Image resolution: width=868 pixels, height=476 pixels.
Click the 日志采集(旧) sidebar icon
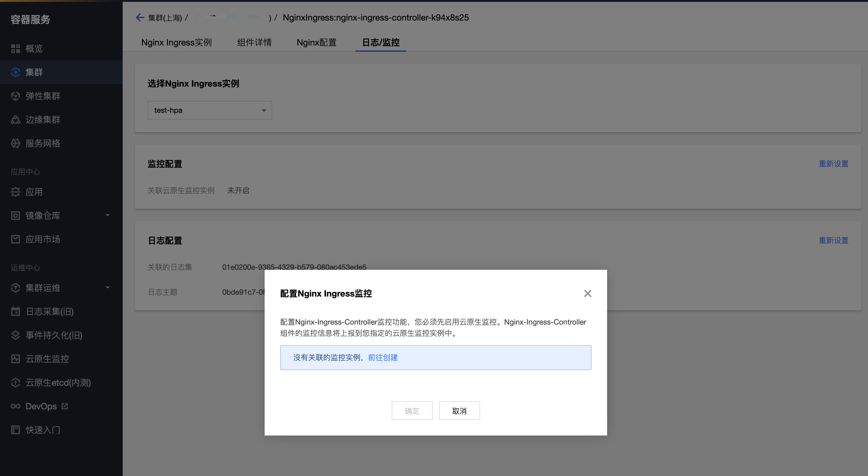16,312
